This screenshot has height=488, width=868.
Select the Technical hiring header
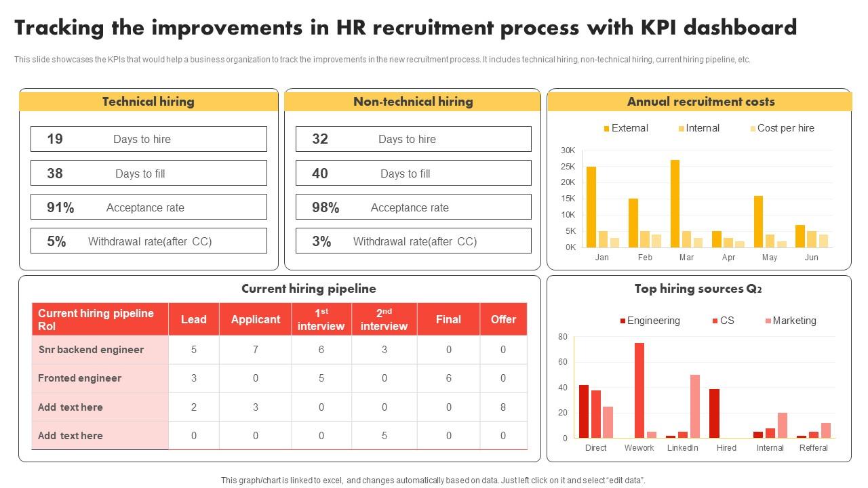(x=149, y=102)
